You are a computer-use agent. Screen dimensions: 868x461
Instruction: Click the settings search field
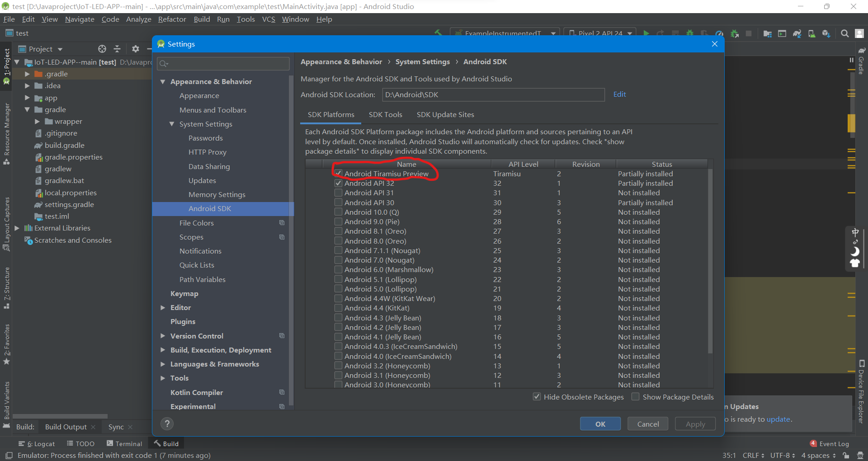click(223, 64)
